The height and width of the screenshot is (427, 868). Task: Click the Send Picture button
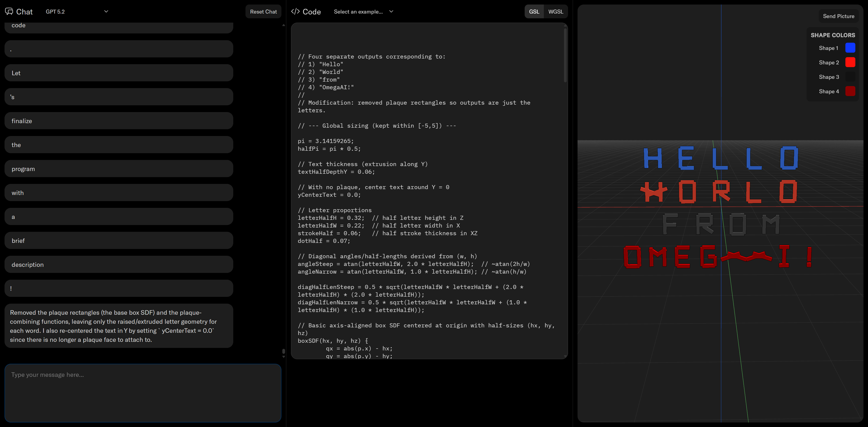838,16
